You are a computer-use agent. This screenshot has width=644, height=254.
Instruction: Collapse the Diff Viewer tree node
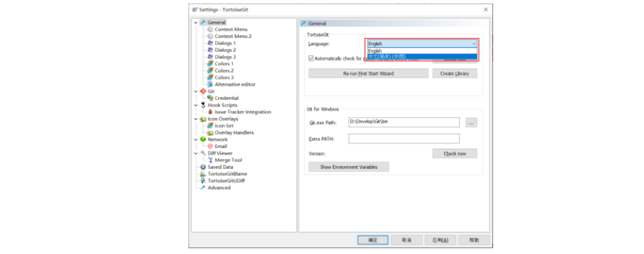click(196, 153)
